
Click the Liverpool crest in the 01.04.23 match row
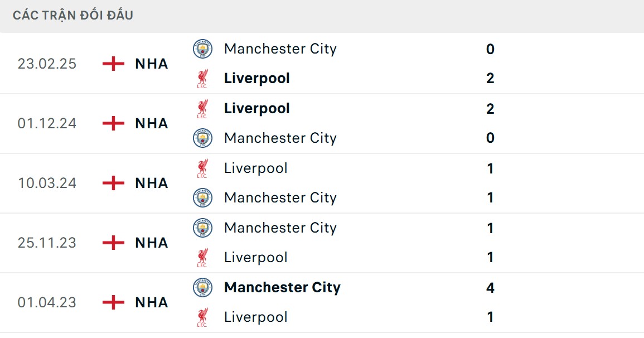pyautogui.click(x=202, y=317)
